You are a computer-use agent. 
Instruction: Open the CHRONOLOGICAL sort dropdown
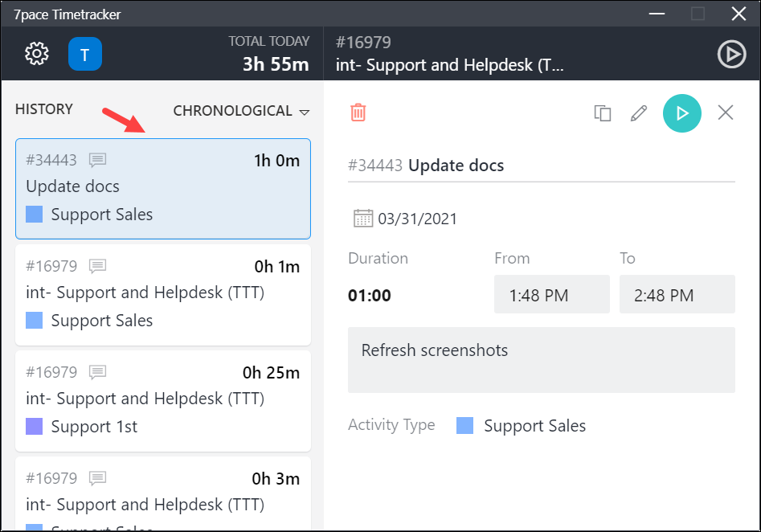(241, 111)
